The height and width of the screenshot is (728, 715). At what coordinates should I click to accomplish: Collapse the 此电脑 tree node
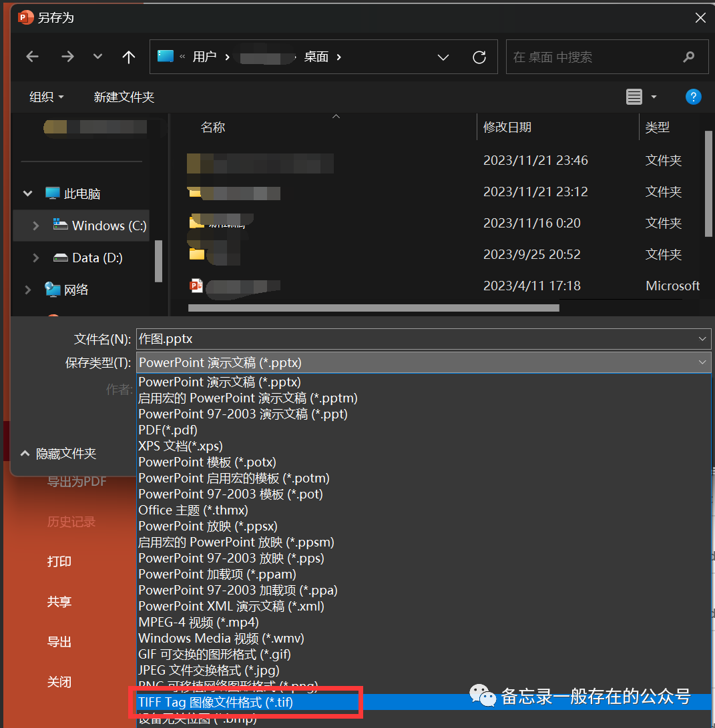[x=28, y=194]
